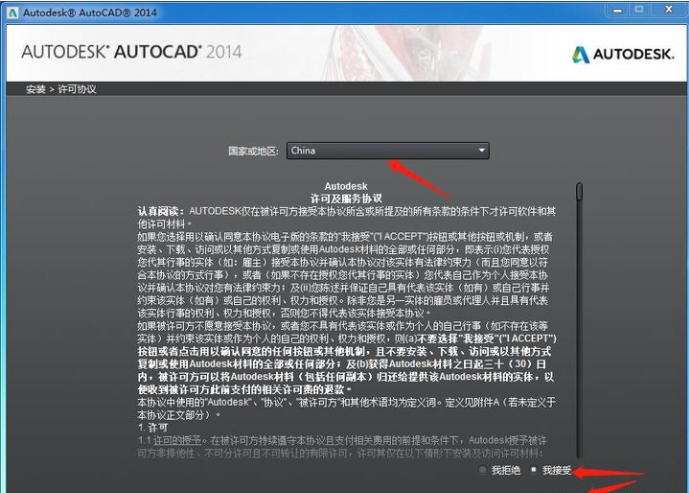Viewport: 689px width, 493px height.
Task: Click the Autodesk logo in header
Action: click(x=623, y=54)
